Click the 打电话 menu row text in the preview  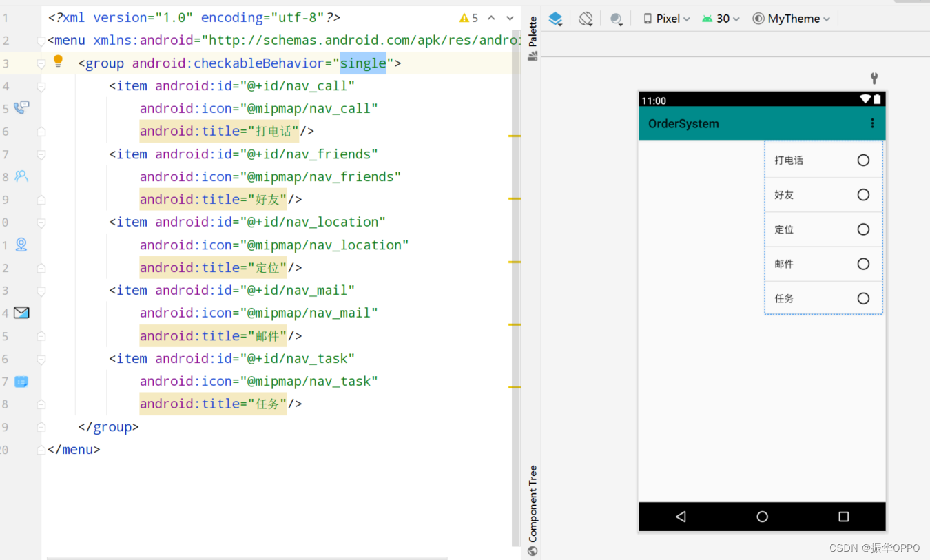click(x=788, y=160)
